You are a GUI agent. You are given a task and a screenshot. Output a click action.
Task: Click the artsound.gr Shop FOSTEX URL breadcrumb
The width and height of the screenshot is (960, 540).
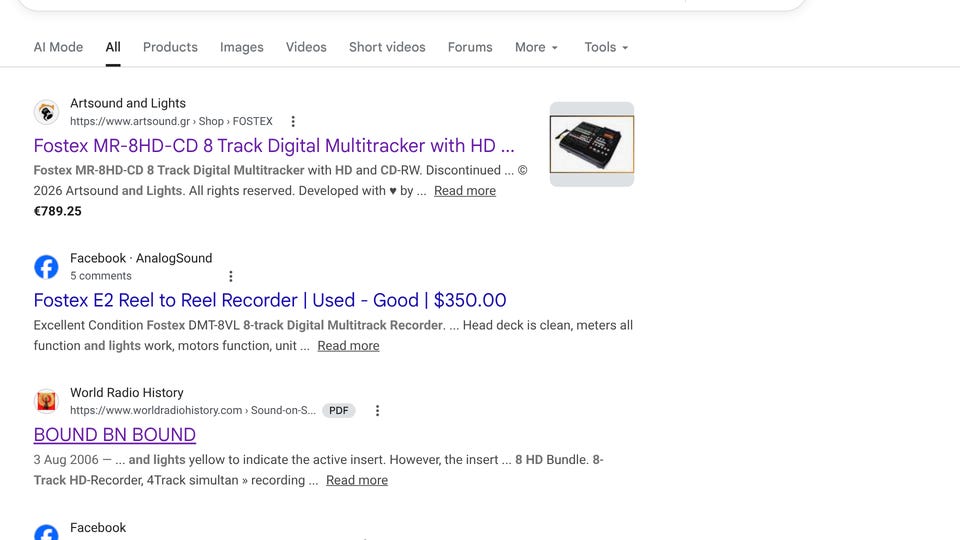(x=171, y=121)
